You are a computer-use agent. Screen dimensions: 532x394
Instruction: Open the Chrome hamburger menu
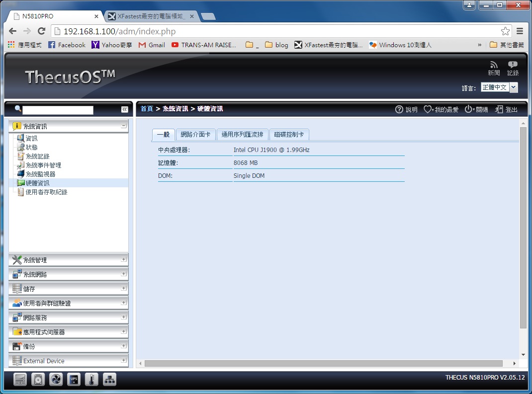tap(520, 31)
